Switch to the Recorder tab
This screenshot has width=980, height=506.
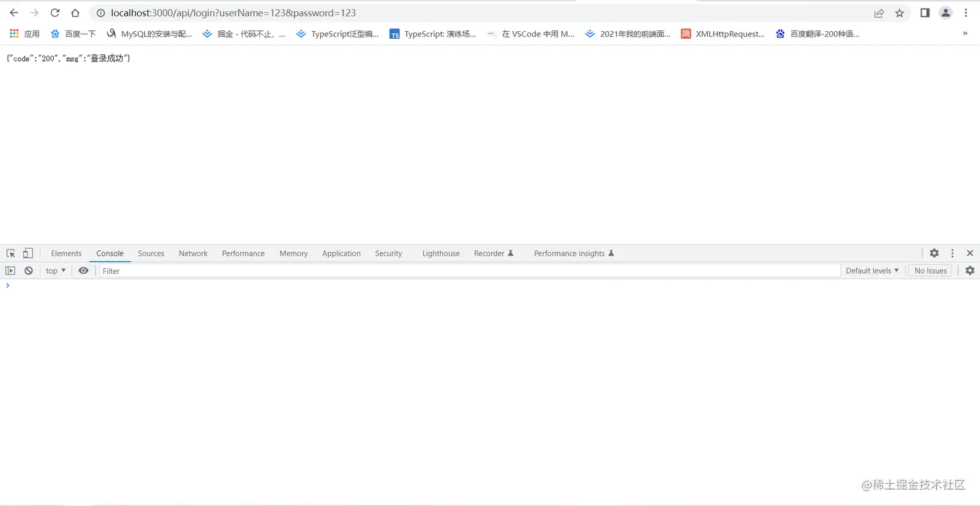pos(494,253)
